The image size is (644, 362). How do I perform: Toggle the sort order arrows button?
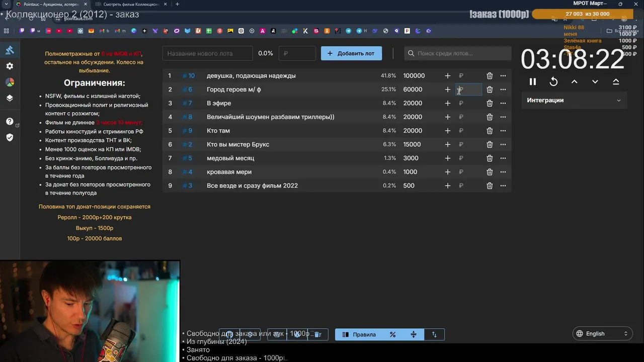point(434,334)
